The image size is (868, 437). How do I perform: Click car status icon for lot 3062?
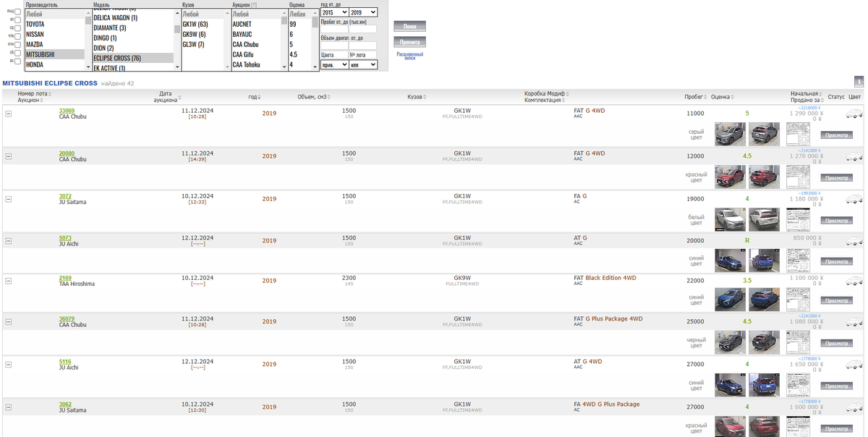[x=854, y=407]
